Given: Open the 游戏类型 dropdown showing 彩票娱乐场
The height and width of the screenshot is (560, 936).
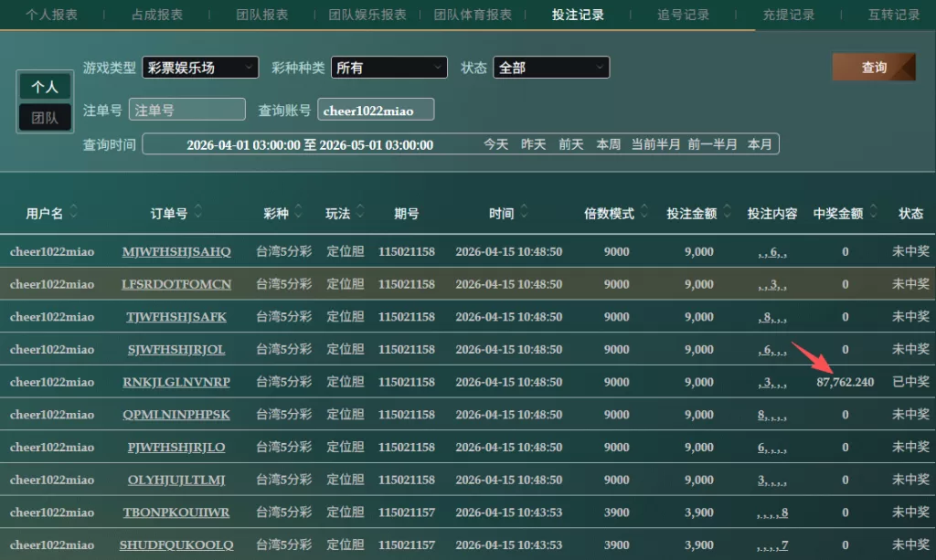Looking at the screenshot, I should coord(200,68).
